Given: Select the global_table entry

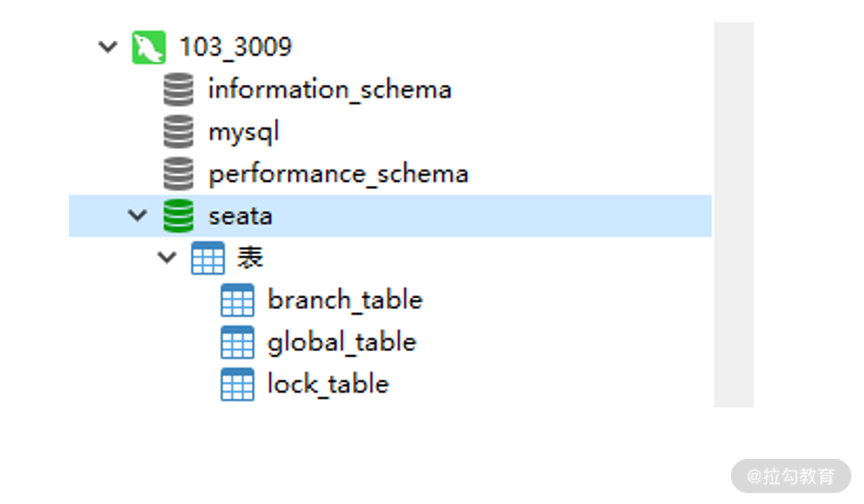Looking at the screenshot, I should tap(341, 343).
